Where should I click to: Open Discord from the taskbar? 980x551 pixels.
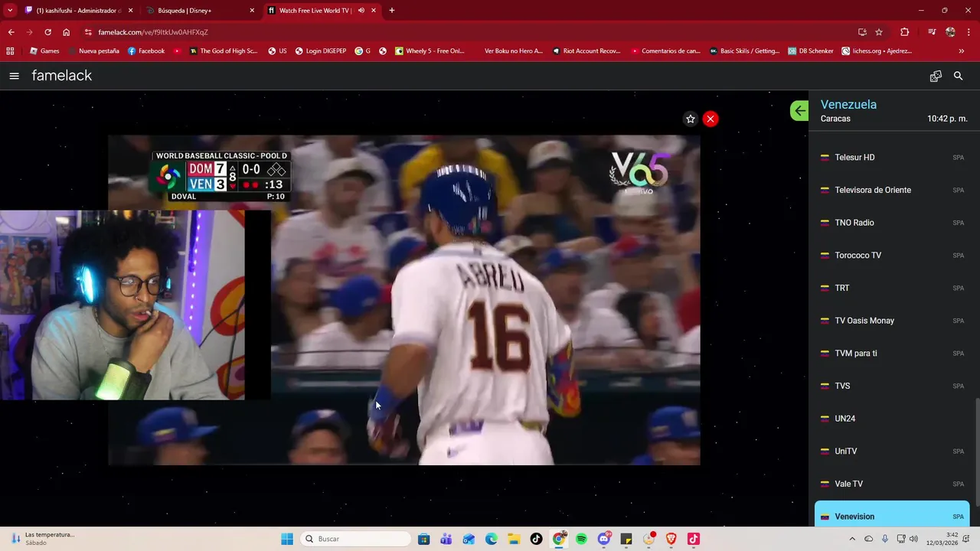[604, 539]
